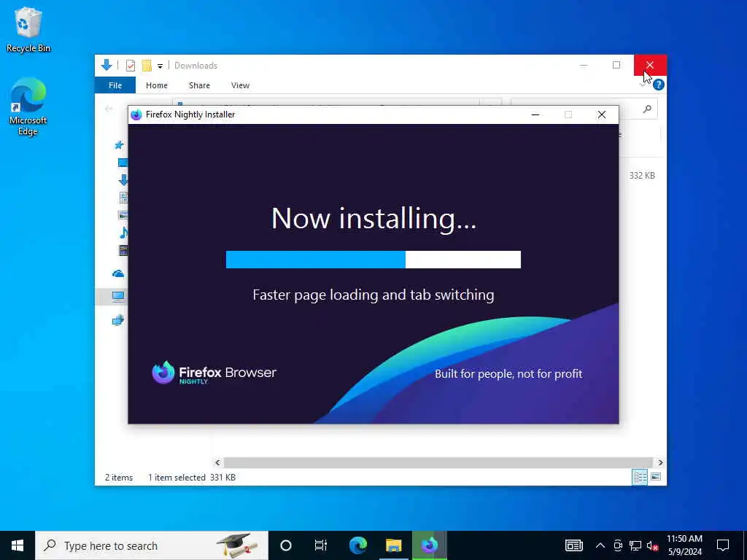Click the Firefox Browser Nightly logo
747x560 pixels.
(x=214, y=373)
